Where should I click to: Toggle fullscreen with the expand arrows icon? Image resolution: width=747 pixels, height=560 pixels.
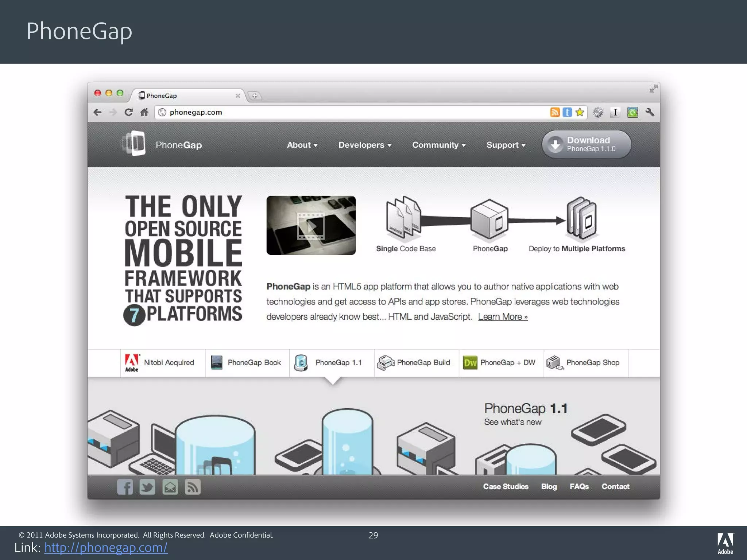click(653, 89)
